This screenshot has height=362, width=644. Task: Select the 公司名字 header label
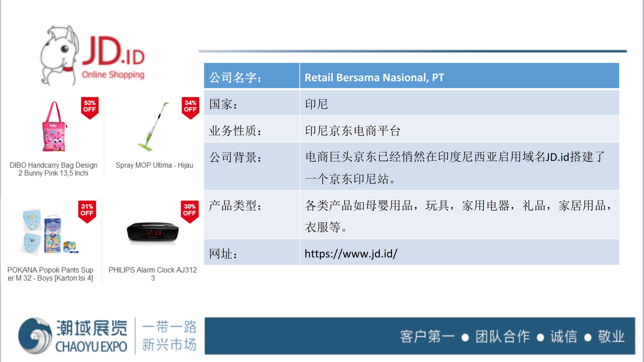(x=235, y=77)
